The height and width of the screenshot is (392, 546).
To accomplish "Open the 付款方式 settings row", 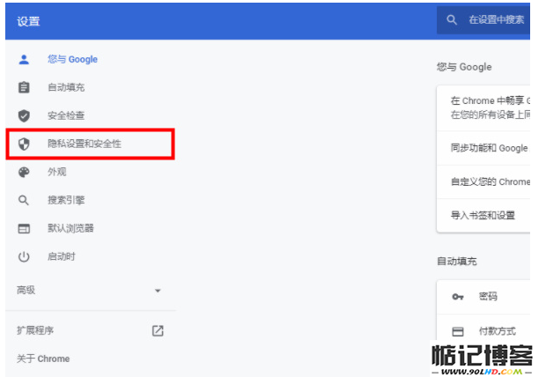I will pos(483,330).
